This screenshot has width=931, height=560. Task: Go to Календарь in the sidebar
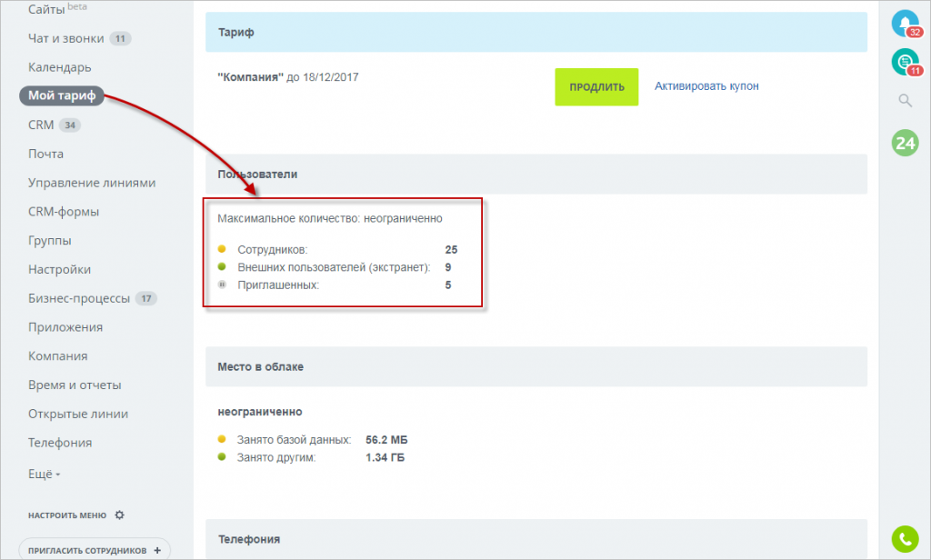tap(59, 67)
